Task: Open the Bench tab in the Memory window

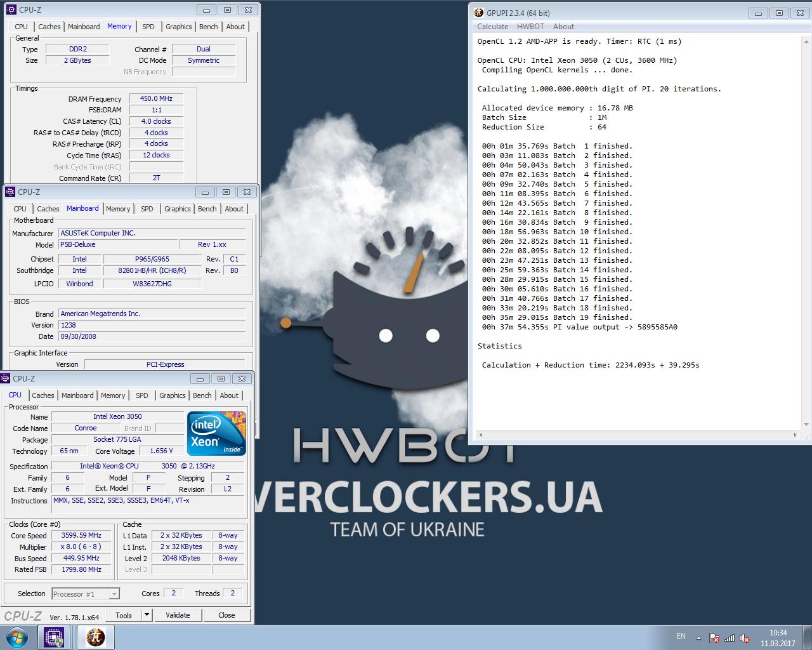Action: tap(209, 27)
